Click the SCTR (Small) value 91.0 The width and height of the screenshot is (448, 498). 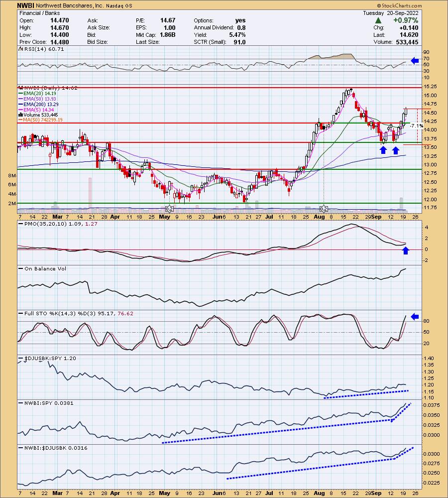(240, 42)
